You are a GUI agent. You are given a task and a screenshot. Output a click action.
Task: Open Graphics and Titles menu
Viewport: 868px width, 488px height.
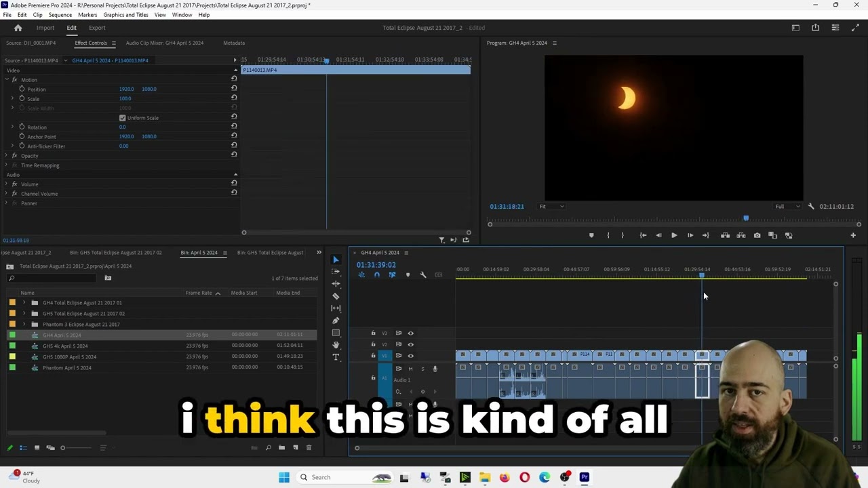(x=126, y=14)
